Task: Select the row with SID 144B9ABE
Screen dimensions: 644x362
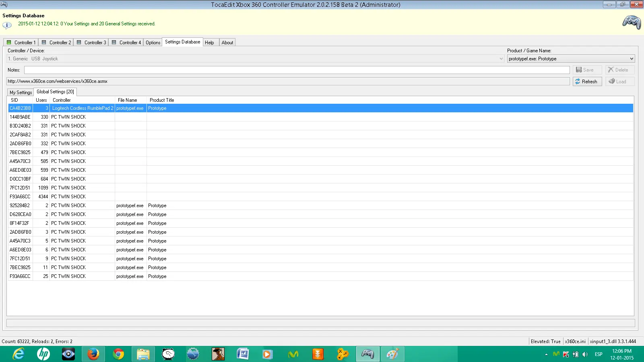Action: click(320, 117)
